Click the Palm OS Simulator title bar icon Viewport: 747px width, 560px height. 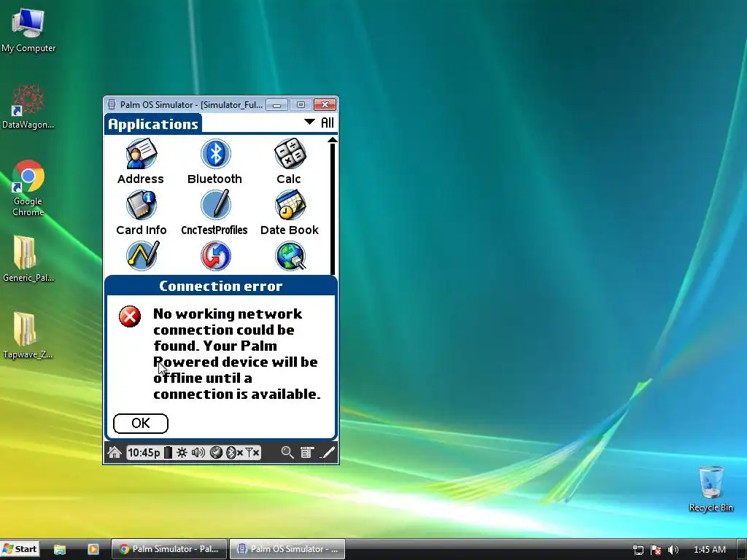(x=112, y=104)
